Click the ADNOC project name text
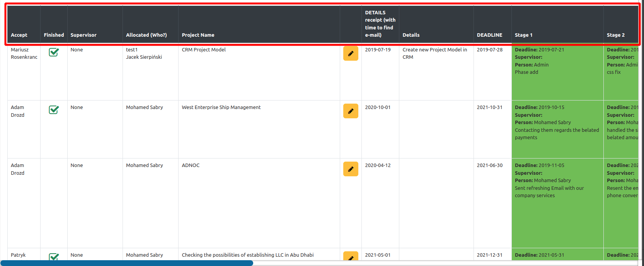Image resolution: width=644 pixels, height=266 pixels. (x=191, y=165)
